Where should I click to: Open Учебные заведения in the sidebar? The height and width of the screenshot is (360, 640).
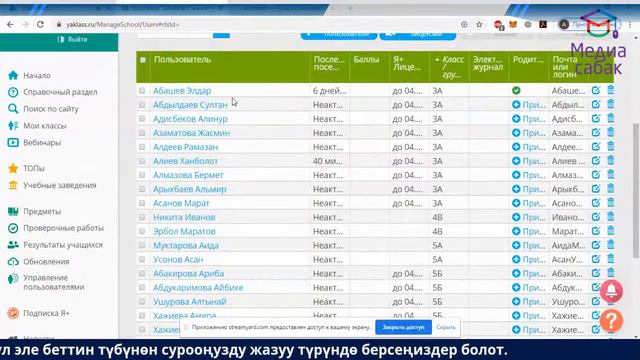click(x=60, y=185)
